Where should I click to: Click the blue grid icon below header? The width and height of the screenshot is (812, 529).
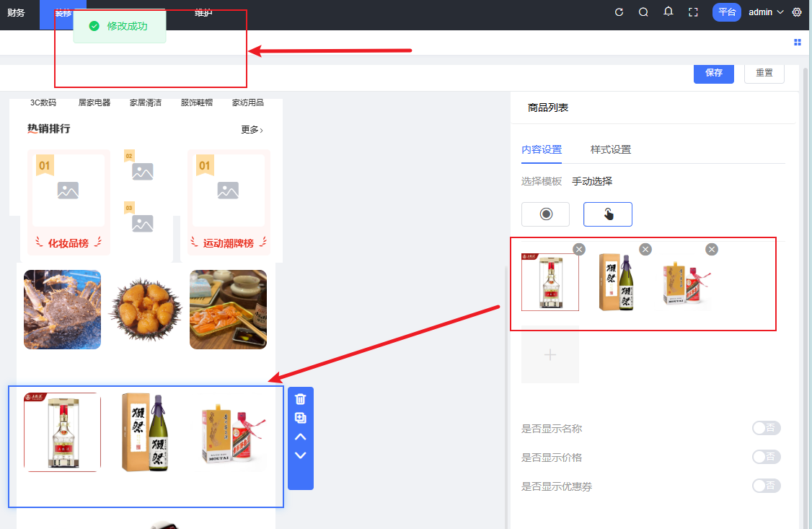click(x=798, y=43)
